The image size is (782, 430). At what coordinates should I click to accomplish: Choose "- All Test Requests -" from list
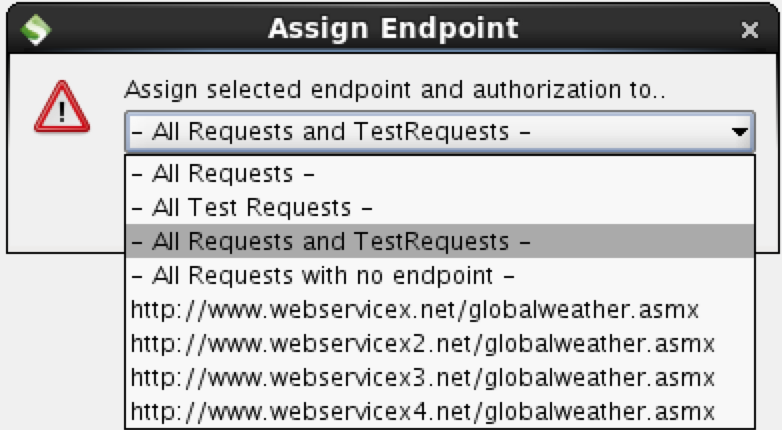[252, 208]
